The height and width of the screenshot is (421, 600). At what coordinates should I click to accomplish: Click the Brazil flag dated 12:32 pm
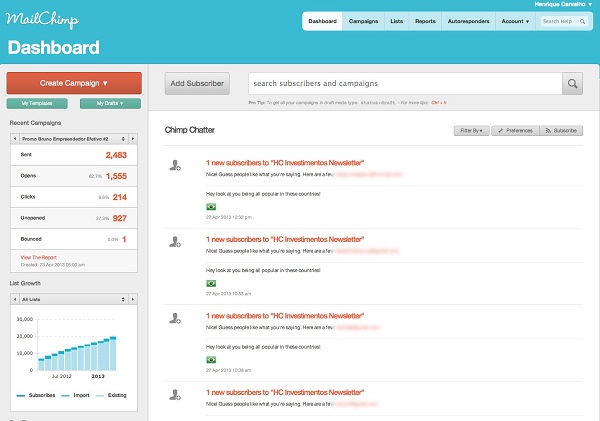coord(211,207)
